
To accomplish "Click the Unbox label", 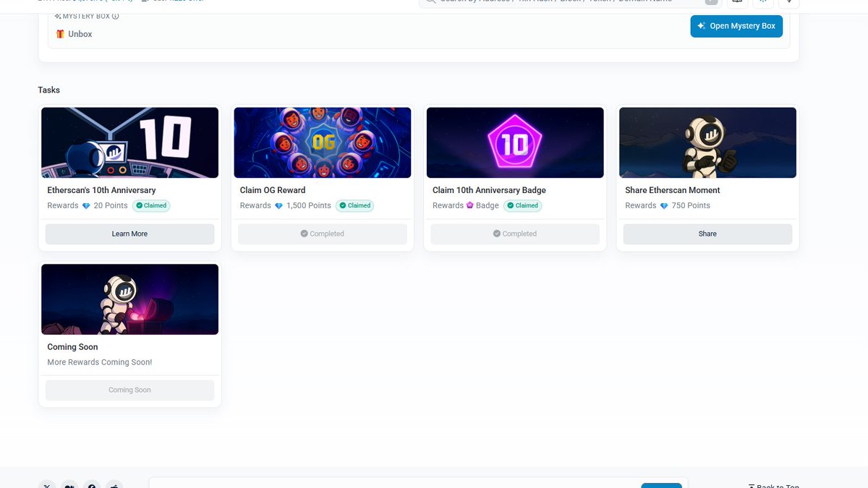I will point(80,34).
